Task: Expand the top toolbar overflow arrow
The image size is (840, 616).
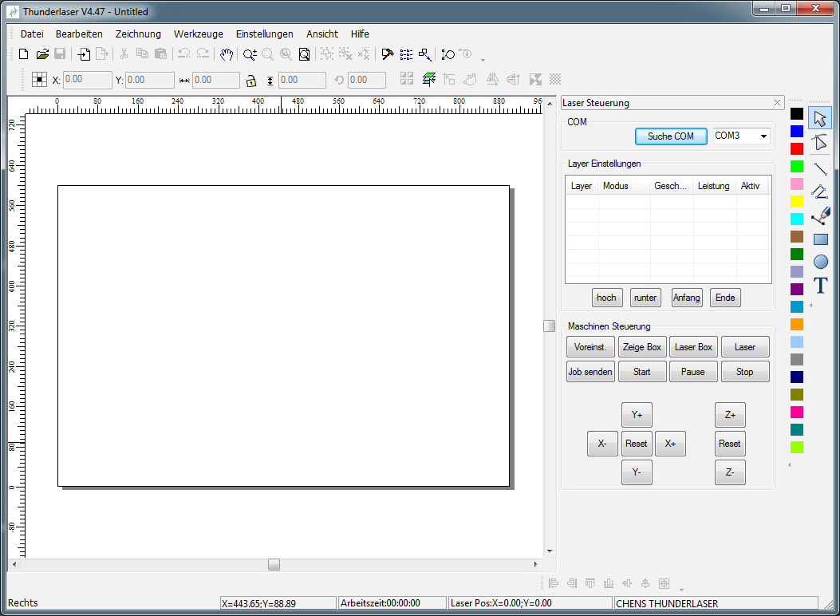Action: 483,58
